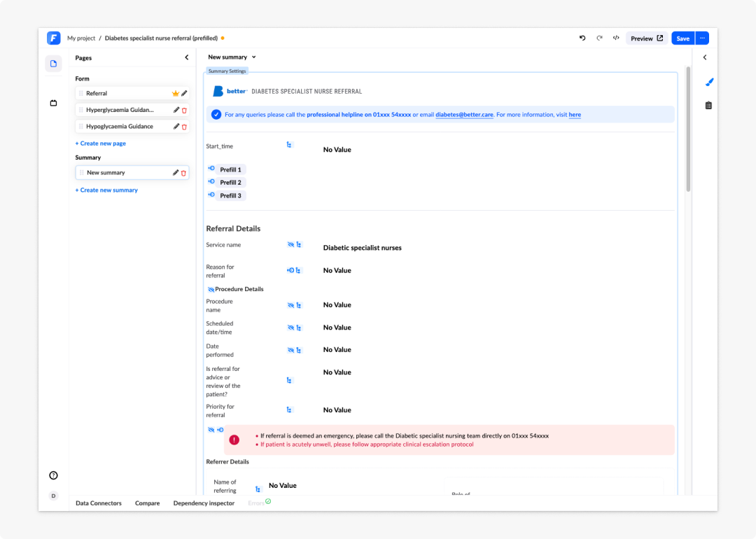Click tree icon beside Is referral for advice
The height and width of the screenshot is (539, 756).
pyautogui.click(x=289, y=380)
